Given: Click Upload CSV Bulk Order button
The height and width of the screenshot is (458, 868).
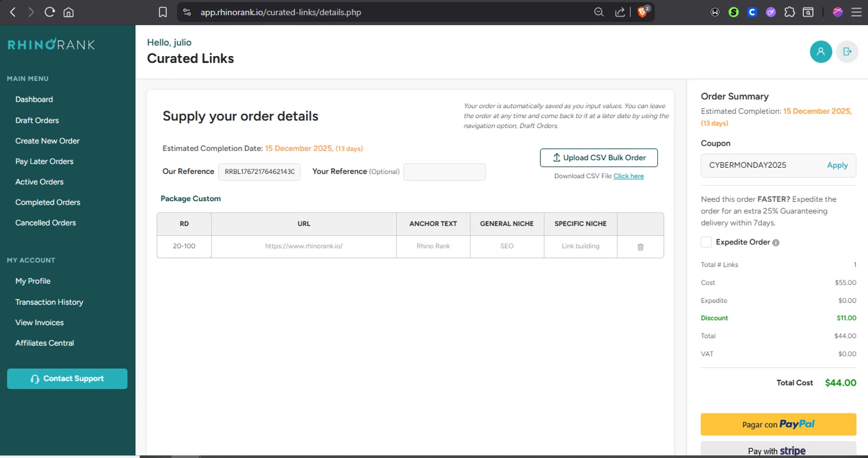Looking at the screenshot, I should pyautogui.click(x=599, y=158).
